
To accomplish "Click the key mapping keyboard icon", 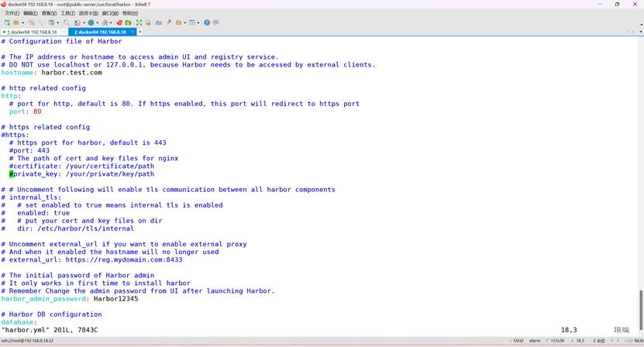I will 159,22.
